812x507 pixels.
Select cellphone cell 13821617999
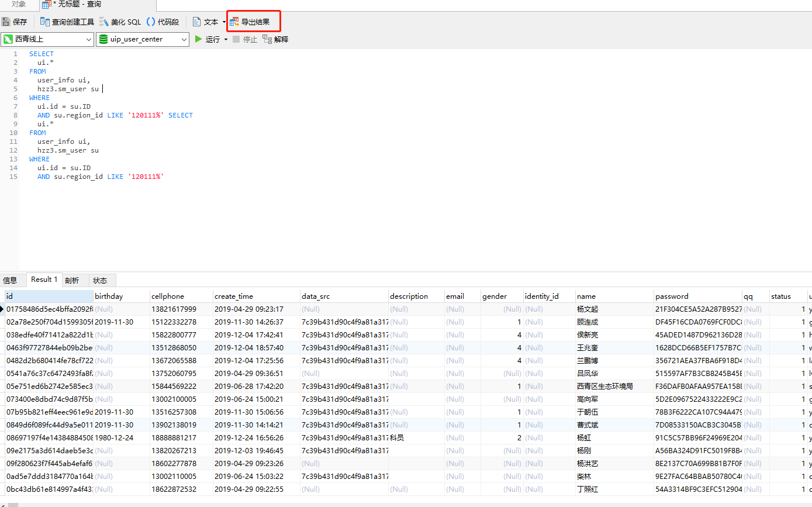coord(181,309)
